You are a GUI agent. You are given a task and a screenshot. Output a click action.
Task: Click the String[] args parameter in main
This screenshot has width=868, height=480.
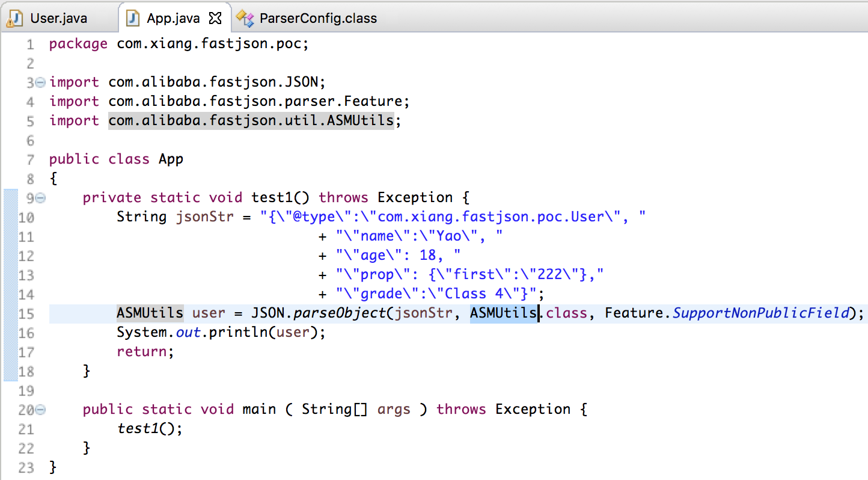[x=356, y=410]
